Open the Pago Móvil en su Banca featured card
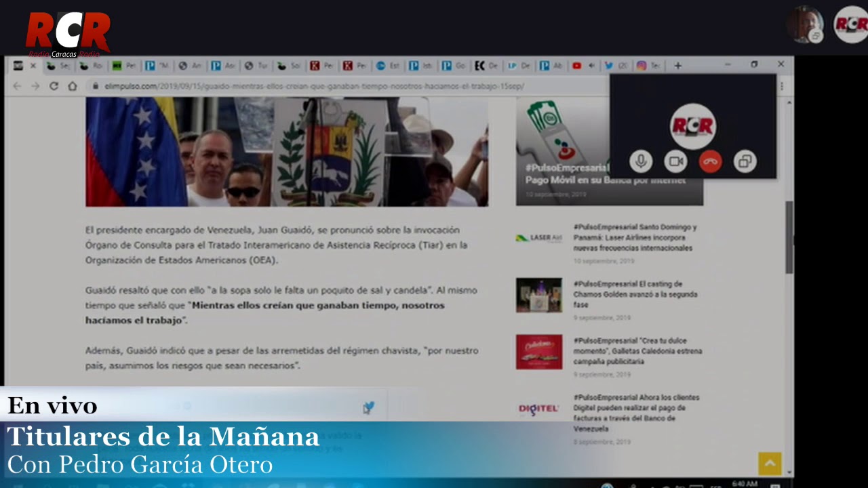The height and width of the screenshot is (488, 868). point(610,152)
